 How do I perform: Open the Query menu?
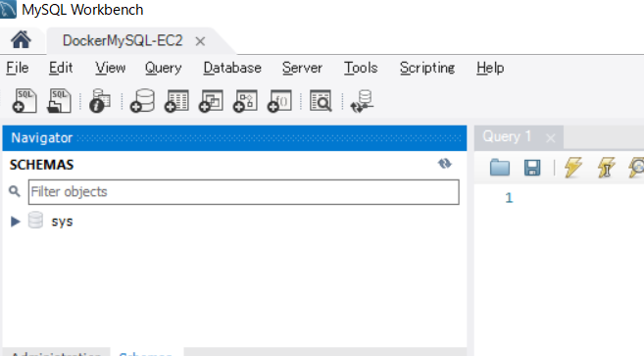pyautogui.click(x=163, y=68)
